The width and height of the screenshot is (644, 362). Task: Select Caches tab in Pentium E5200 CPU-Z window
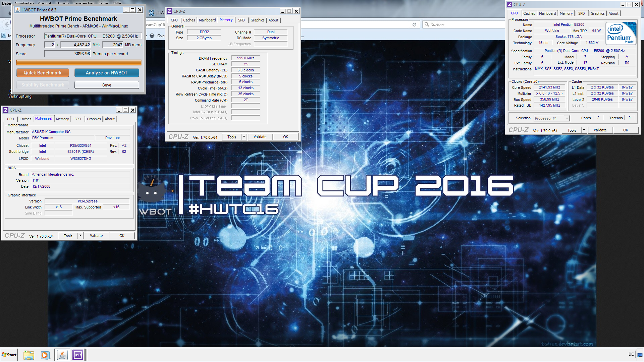529,13
